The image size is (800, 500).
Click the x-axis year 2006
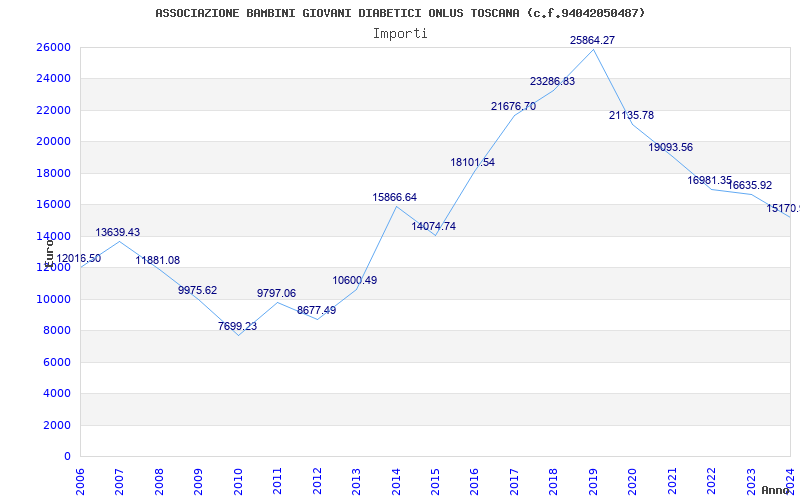[x=80, y=481]
